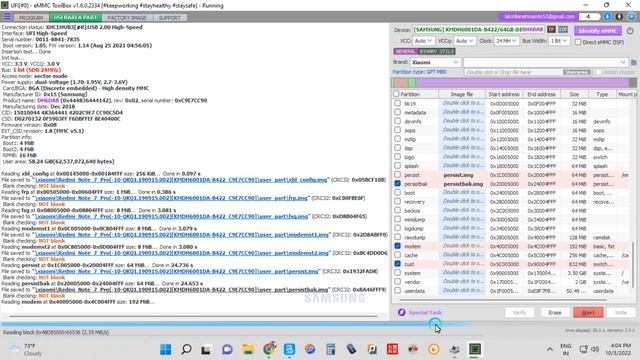Click the Size column header
Viewport: 640px width, 360px height.
pyautogui.click(x=575, y=94)
